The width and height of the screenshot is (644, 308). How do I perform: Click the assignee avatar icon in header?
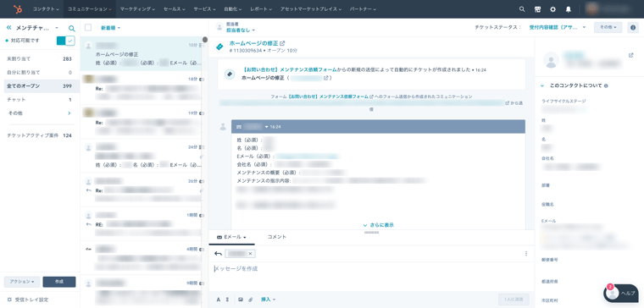pos(219,27)
